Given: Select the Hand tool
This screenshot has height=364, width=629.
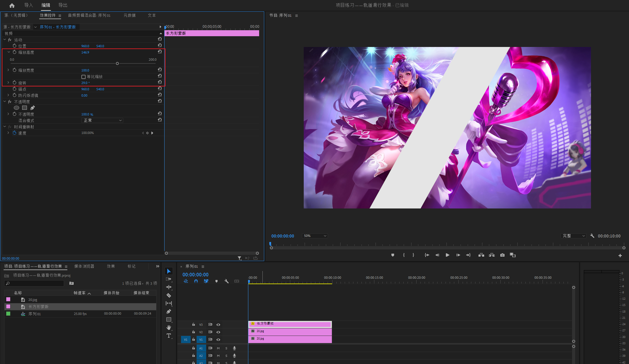Looking at the screenshot, I should [x=169, y=328].
